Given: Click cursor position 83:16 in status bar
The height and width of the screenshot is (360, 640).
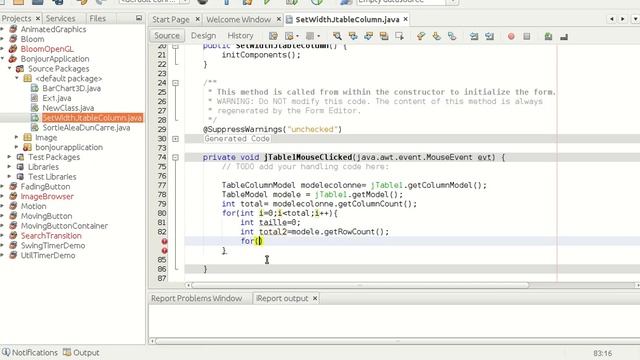Looking at the screenshot, I should point(602,353).
